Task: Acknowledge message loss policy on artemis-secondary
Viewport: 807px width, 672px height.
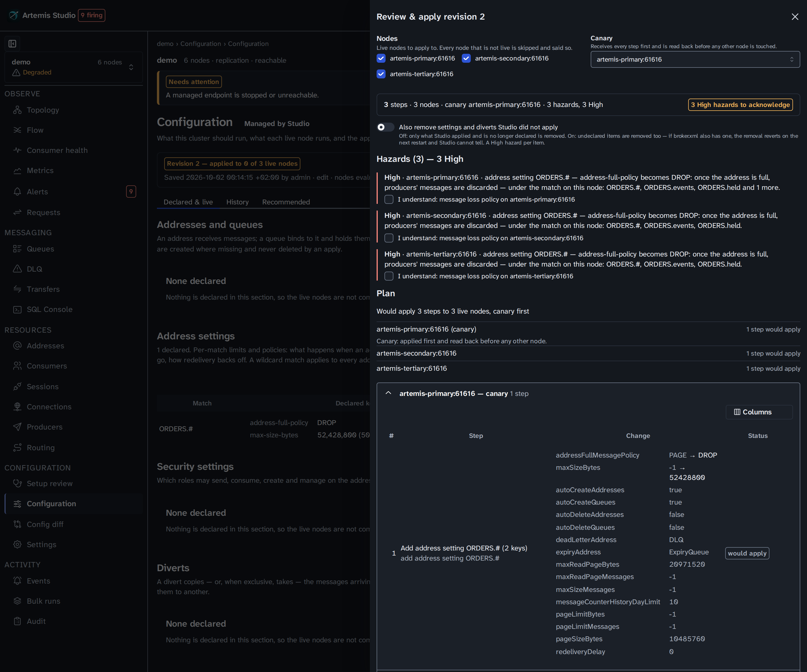Action: pos(389,238)
